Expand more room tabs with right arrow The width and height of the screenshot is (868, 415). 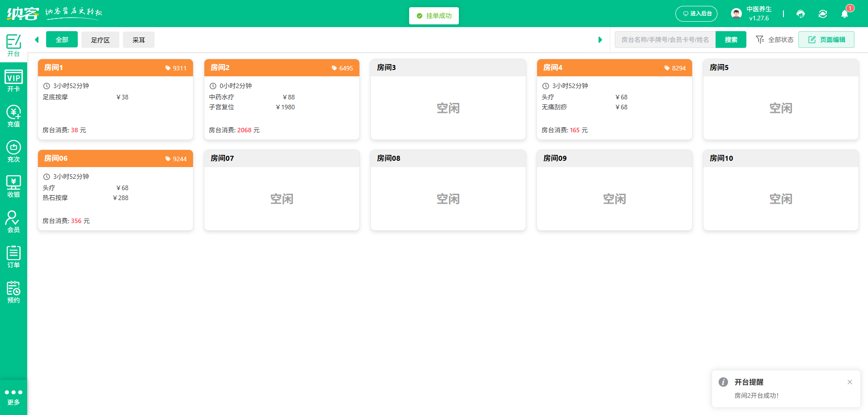pyautogui.click(x=600, y=40)
